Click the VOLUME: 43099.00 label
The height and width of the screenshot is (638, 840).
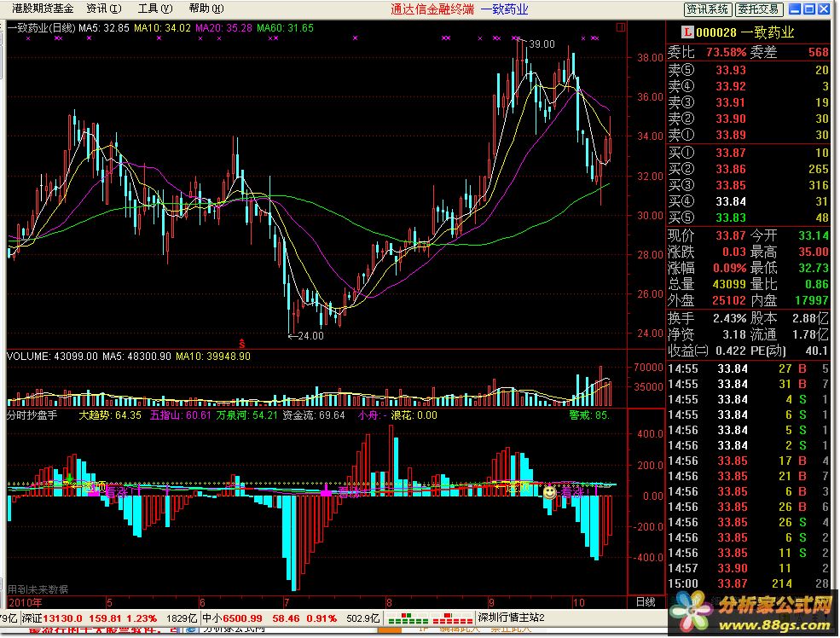coord(53,357)
